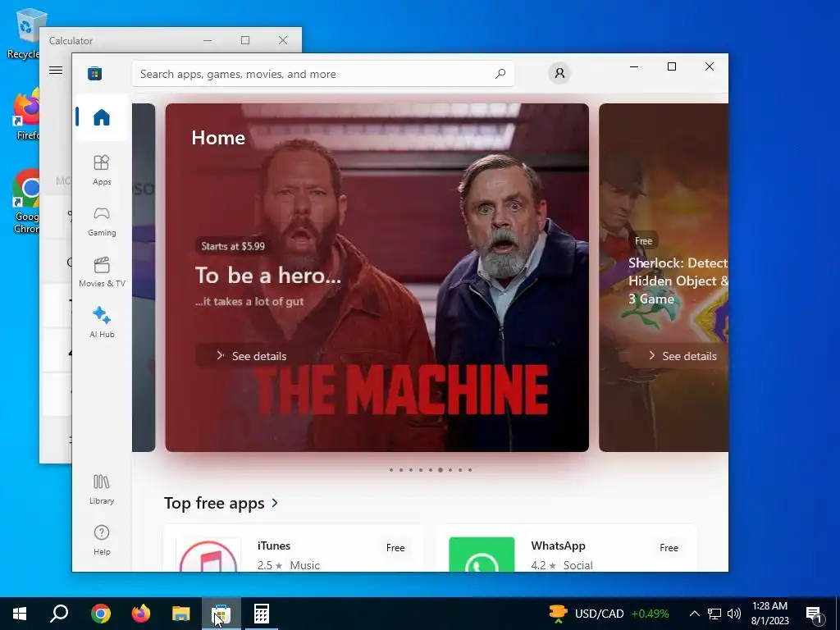Open the iTunes app icon

tap(208, 555)
